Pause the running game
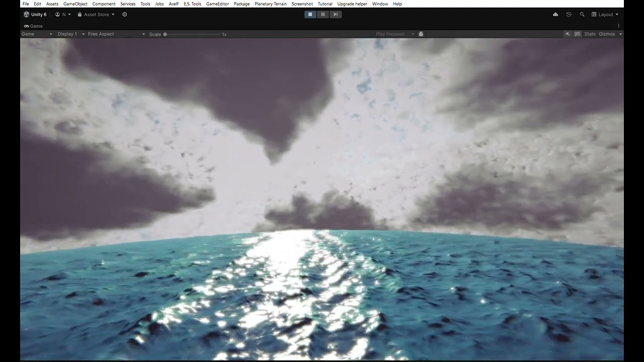This screenshot has height=362, width=644. pyautogui.click(x=323, y=15)
